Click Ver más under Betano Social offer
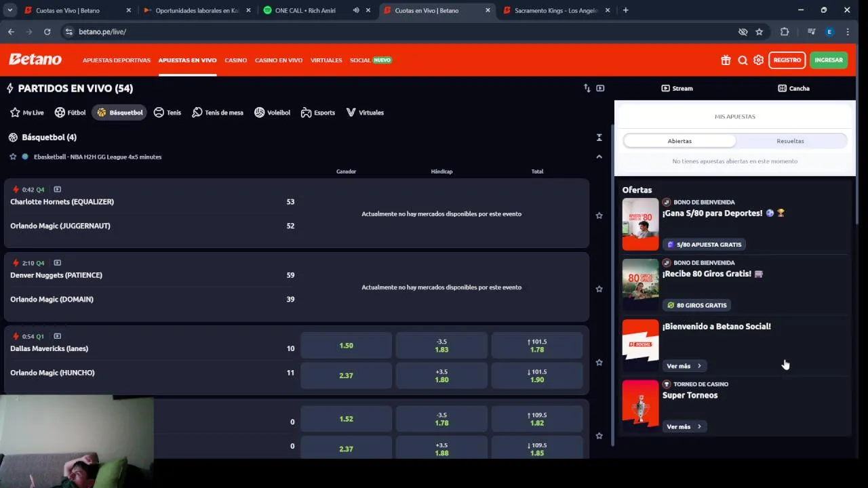Screen dimensions: 868x488 (x=684, y=366)
